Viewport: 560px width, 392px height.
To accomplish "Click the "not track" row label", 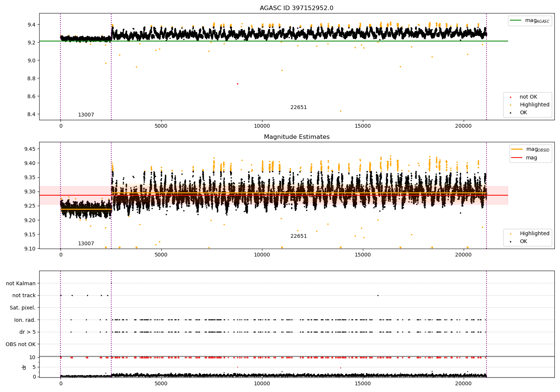I will [24, 296].
